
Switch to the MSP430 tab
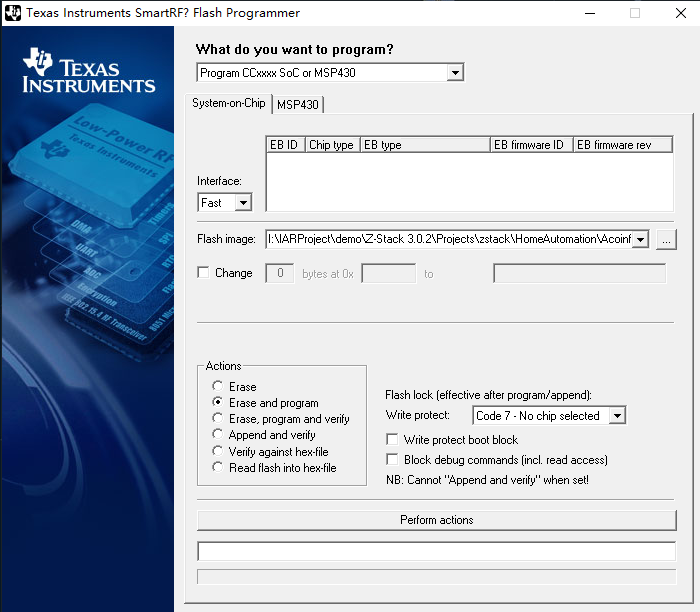[298, 105]
